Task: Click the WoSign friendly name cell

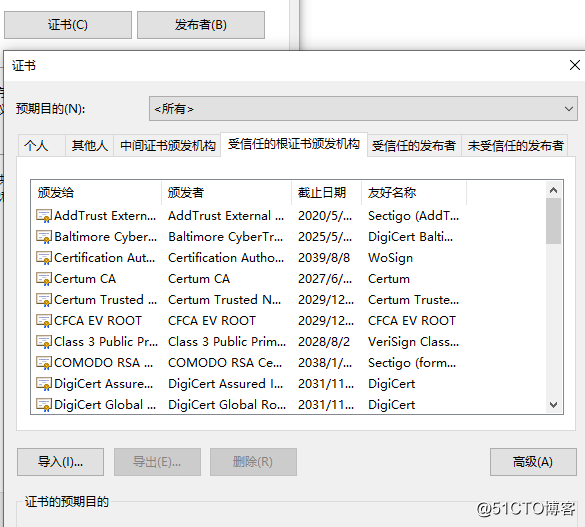Action: click(x=390, y=258)
